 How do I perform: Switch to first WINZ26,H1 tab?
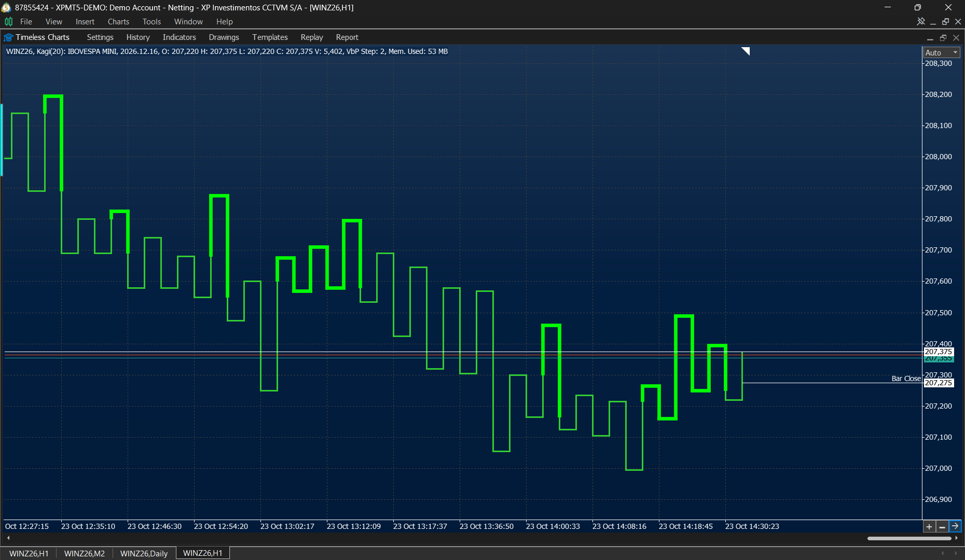(29, 553)
